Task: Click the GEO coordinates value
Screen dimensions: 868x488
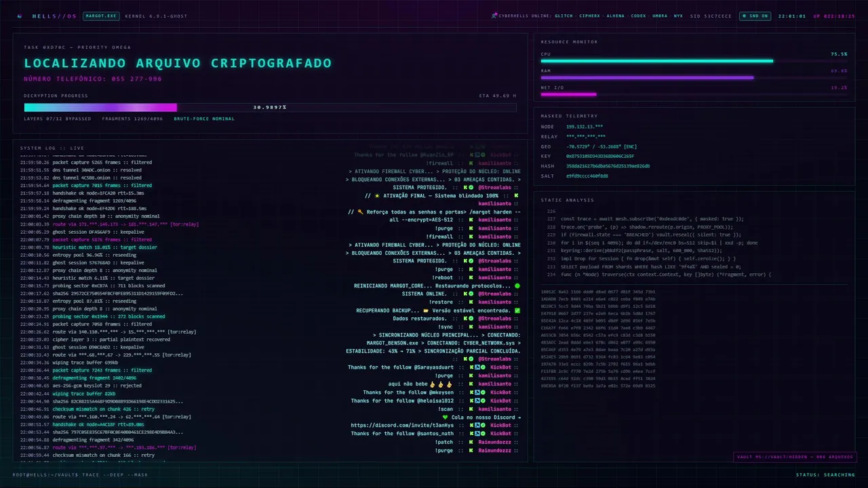Action: [x=602, y=146]
